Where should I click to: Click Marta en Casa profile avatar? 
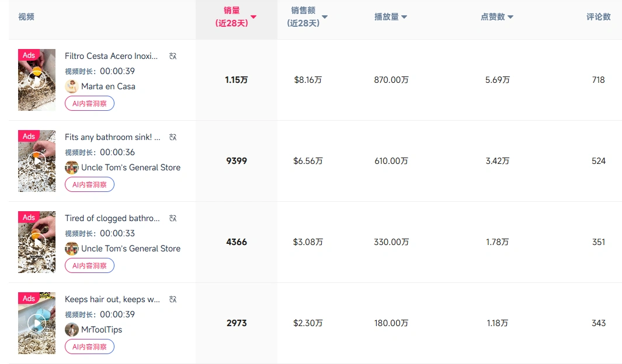[x=71, y=86]
